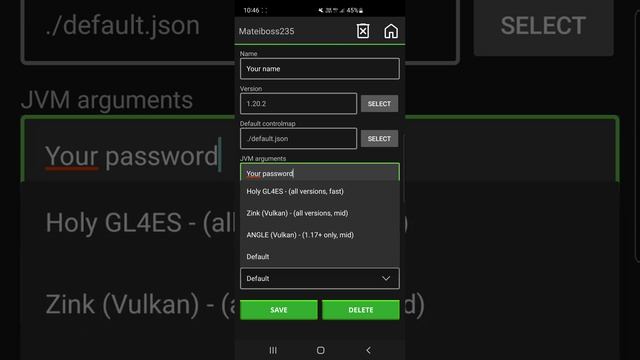Image resolution: width=640 pixels, height=360 pixels.
Task: Tap Android back navigation arrow
Action: coord(369,350)
